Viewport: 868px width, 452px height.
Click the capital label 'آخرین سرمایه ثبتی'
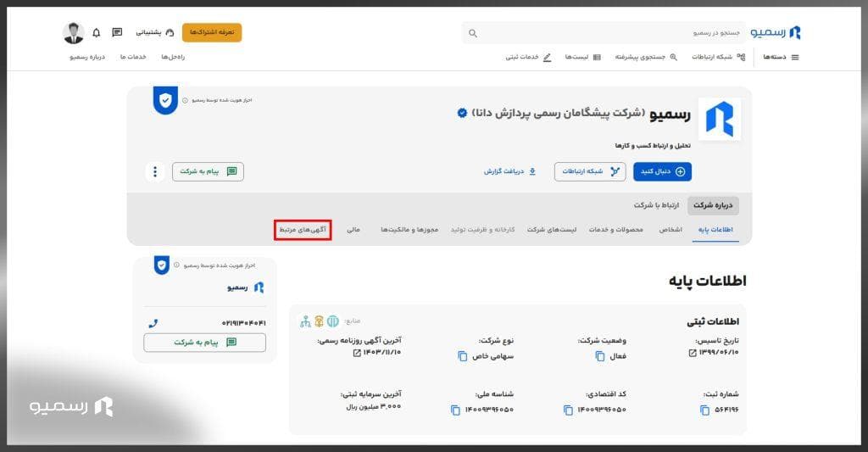[x=371, y=393]
